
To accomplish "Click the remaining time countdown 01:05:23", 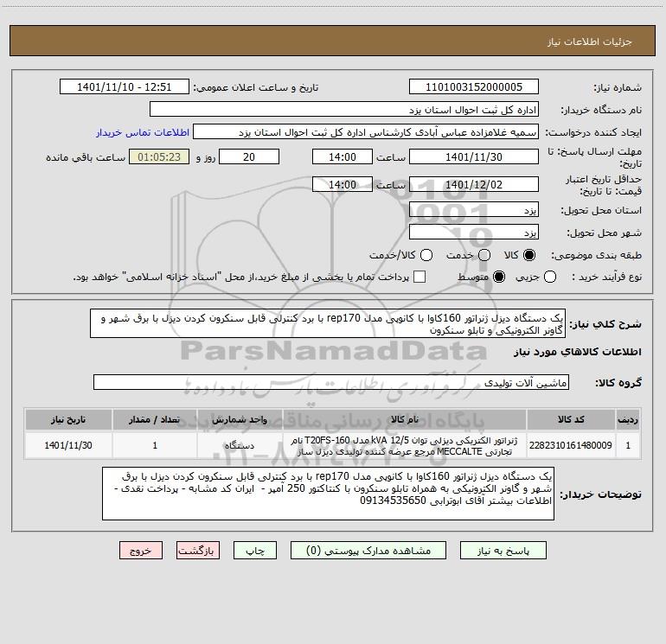I will (159, 156).
